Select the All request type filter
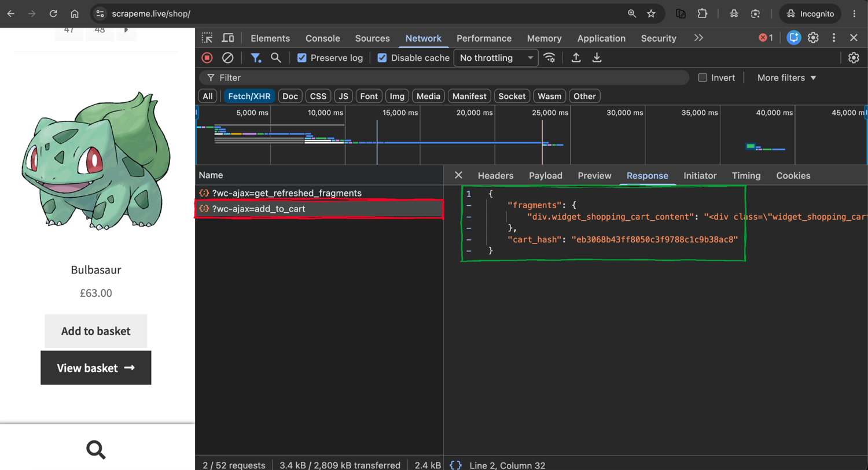The width and height of the screenshot is (868, 470). (x=208, y=96)
